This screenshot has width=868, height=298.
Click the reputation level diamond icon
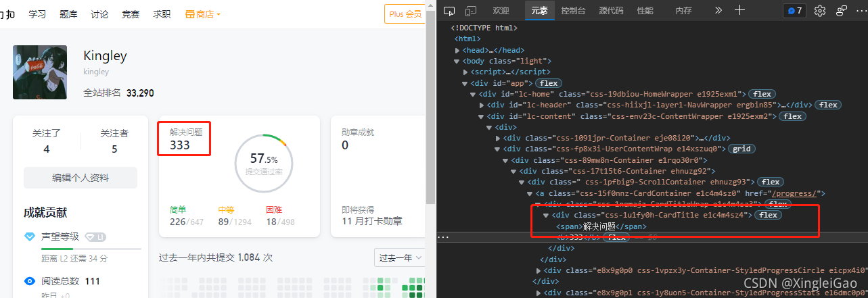click(30, 237)
